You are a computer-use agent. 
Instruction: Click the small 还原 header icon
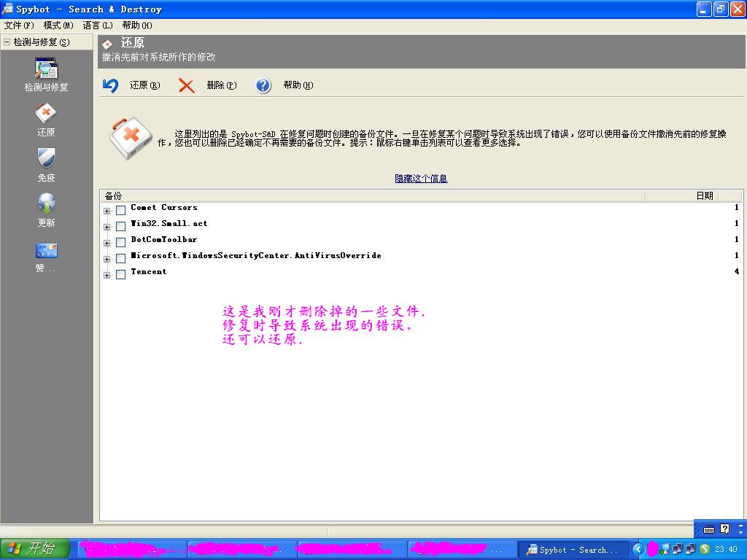[x=108, y=44]
